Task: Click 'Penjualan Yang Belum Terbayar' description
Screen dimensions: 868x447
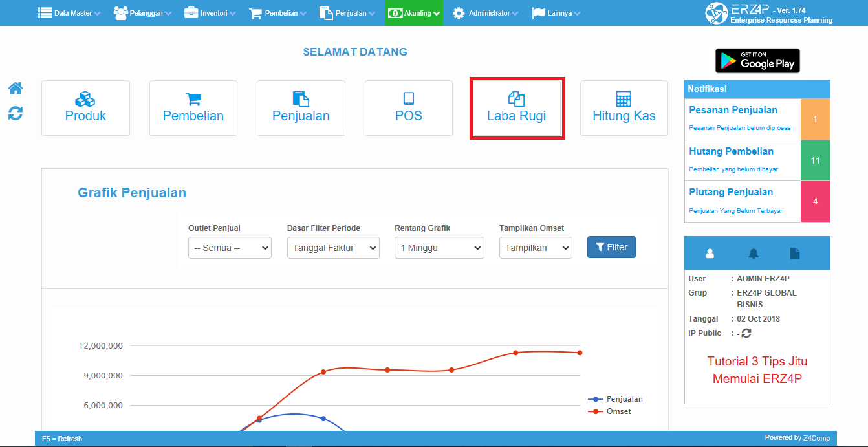Action: tap(736, 211)
